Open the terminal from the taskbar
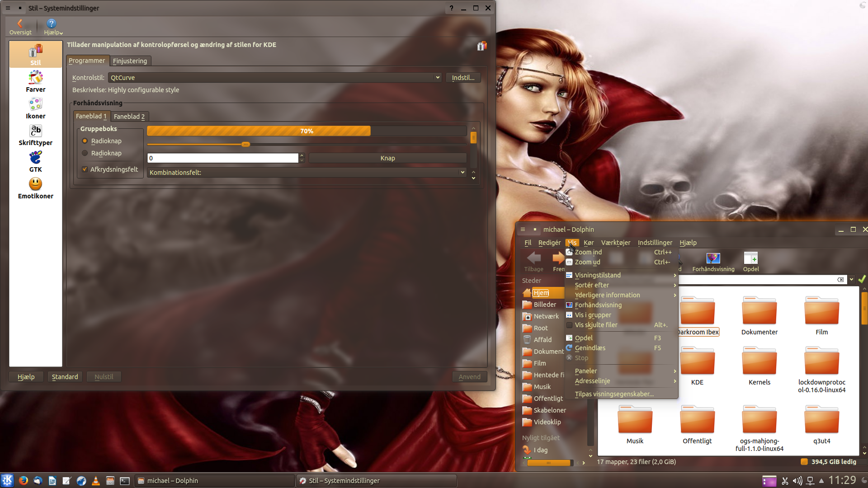This screenshot has width=868, height=488. (x=125, y=481)
